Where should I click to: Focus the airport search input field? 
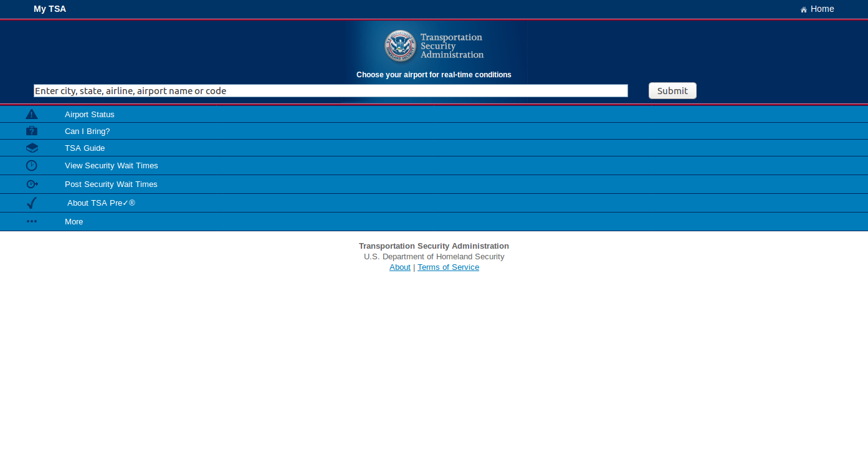click(331, 91)
